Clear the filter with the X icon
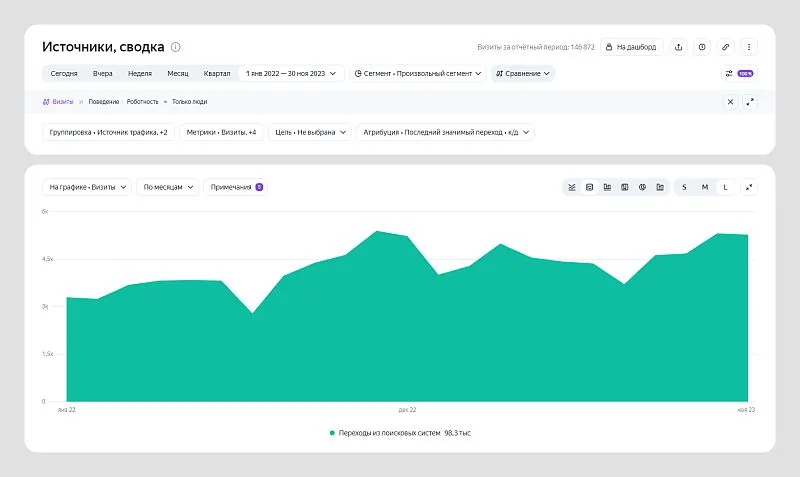This screenshot has height=477, width=800. (730, 102)
